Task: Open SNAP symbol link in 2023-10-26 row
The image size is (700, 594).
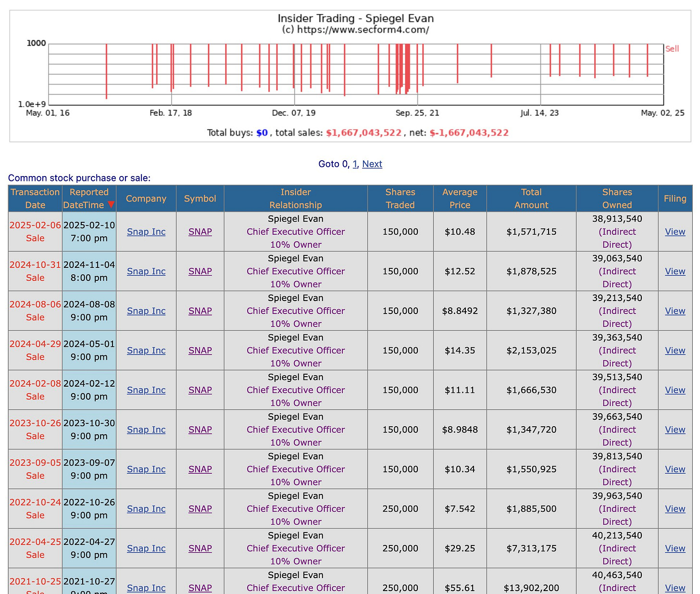Action: pos(200,430)
